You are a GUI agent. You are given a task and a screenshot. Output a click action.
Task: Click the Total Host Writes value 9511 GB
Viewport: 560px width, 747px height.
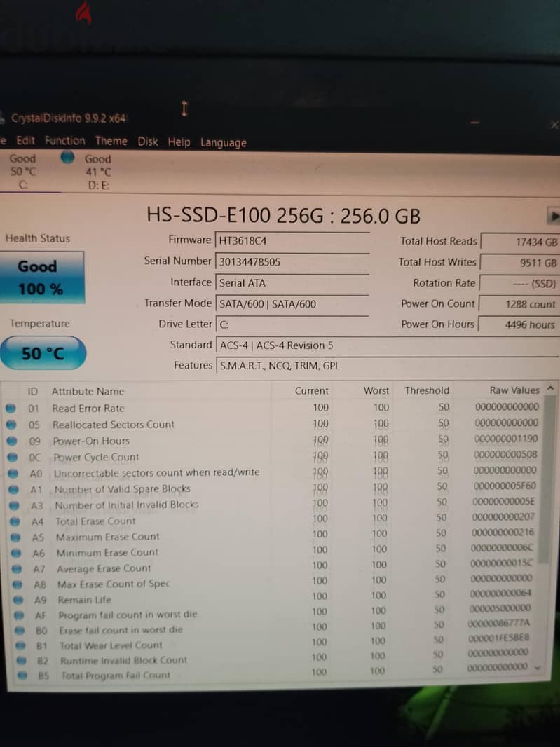[520, 263]
